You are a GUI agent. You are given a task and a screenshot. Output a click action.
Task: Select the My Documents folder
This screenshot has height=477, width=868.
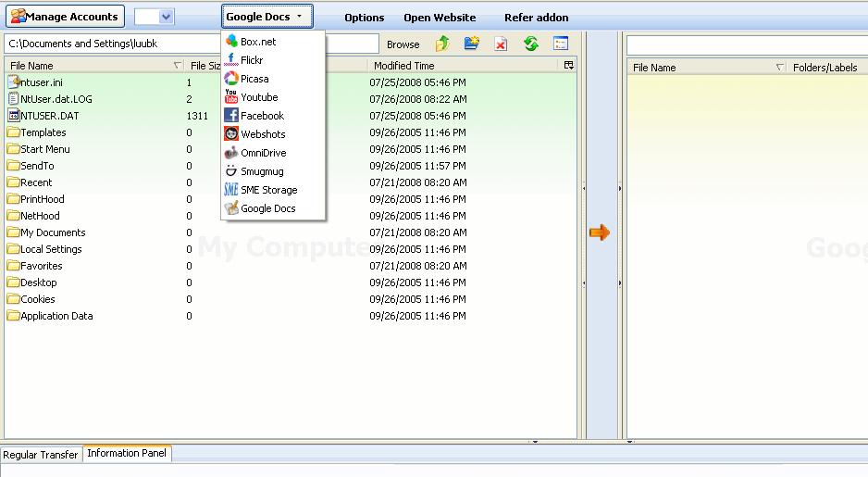[x=46, y=232]
